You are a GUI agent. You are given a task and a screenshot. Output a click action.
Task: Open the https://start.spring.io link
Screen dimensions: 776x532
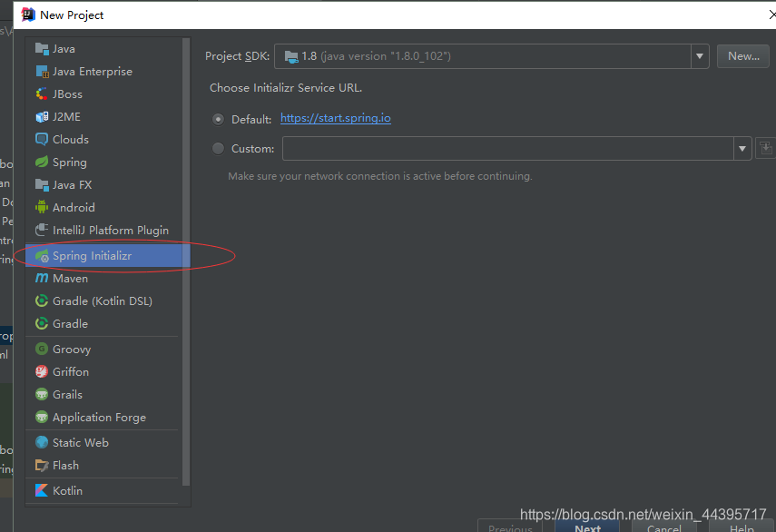[336, 118]
